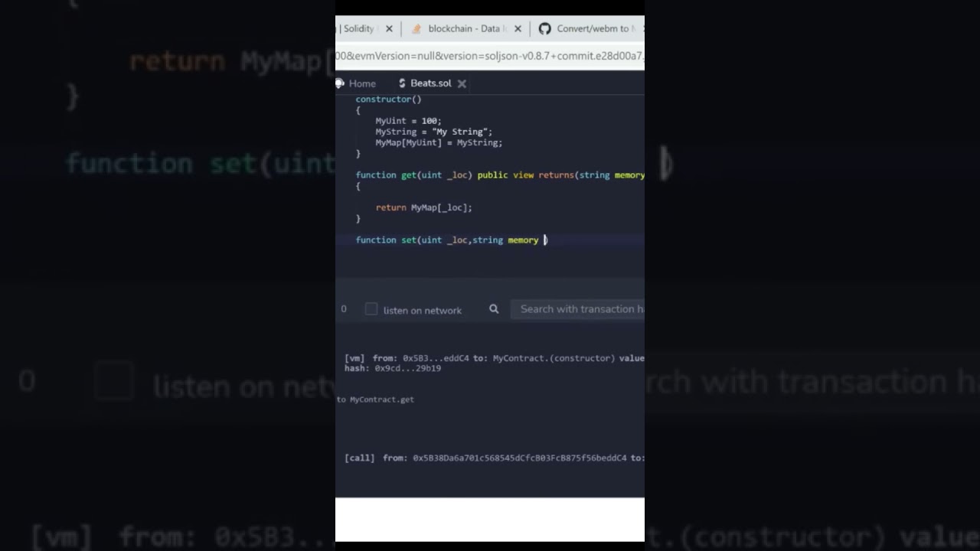Select the Beats.sol editor tab
Viewport: 980px width, 551px height.
(x=430, y=83)
